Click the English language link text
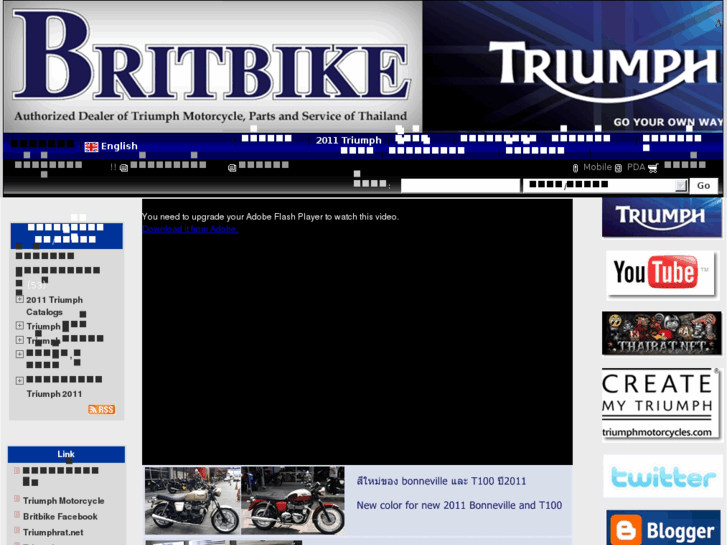The height and width of the screenshot is (545, 727). 119,146
